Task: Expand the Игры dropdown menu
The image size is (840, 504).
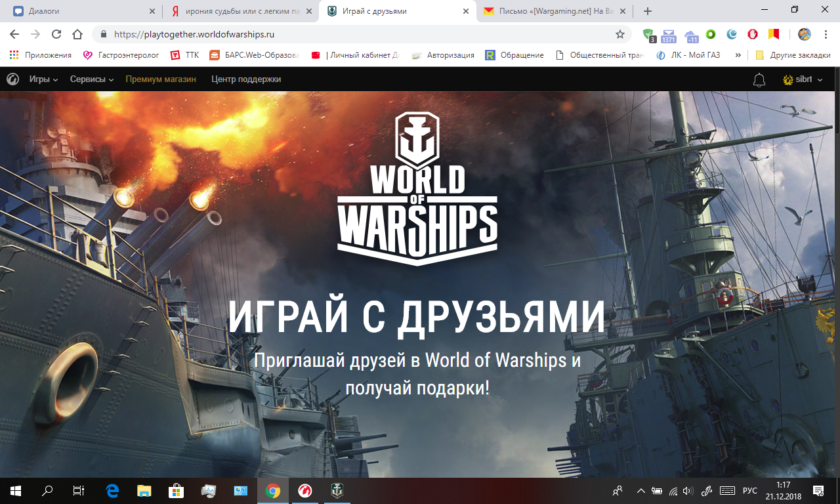Action: pyautogui.click(x=43, y=79)
